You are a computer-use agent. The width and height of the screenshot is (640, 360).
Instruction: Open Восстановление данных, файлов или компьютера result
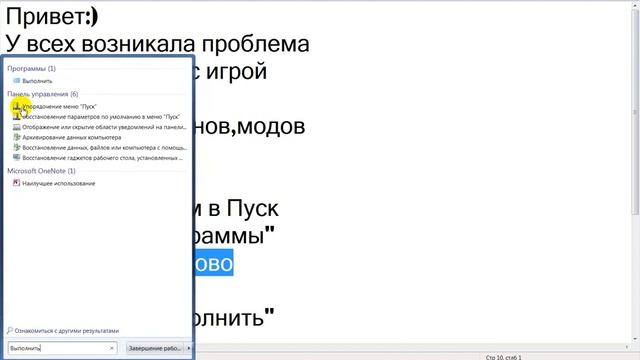pyautogui.click(x=104, y=147)
